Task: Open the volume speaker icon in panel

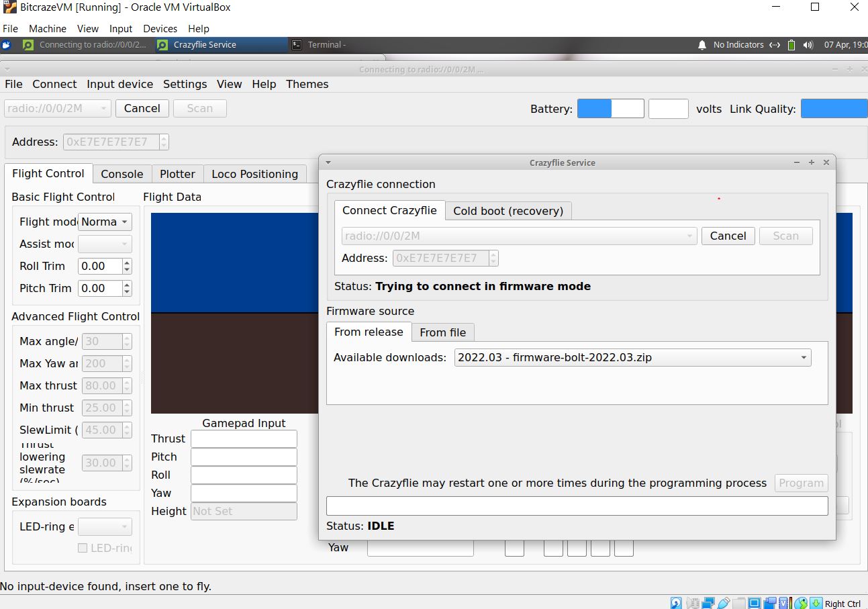Action: (x=808, y=45)
